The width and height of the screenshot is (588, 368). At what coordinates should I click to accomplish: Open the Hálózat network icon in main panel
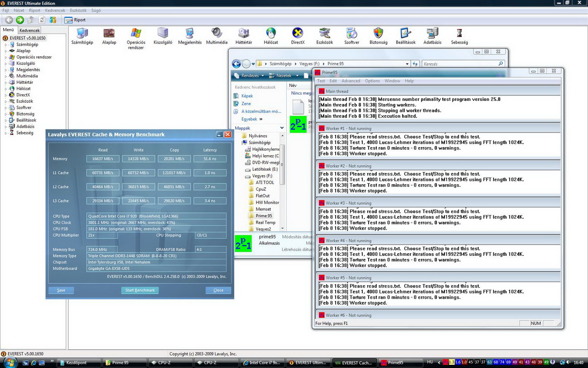tap(271, 36)
